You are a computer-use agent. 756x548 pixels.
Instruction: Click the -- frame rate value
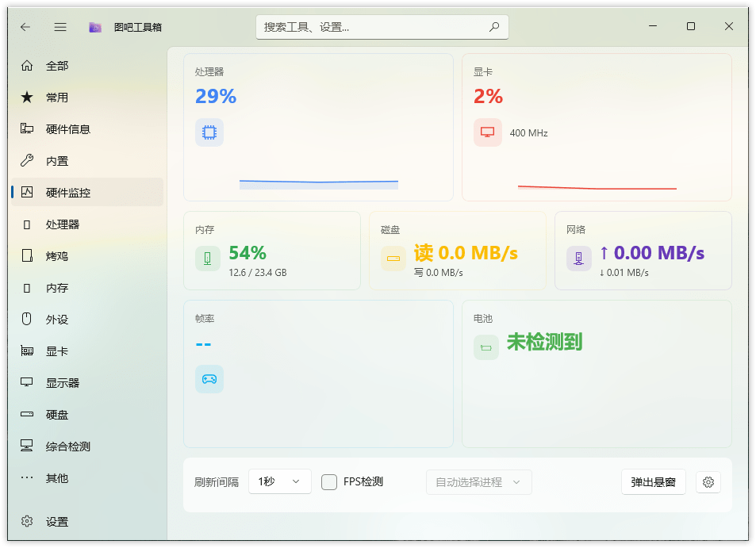203,345
